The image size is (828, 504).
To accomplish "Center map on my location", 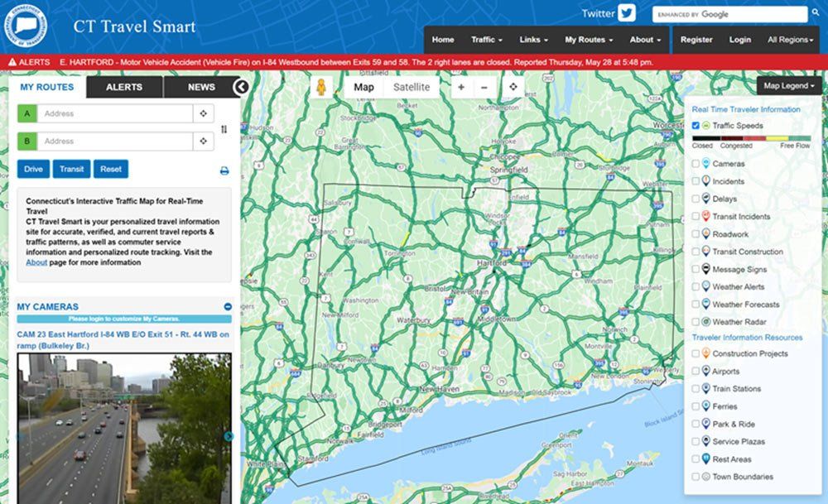I will 513,87.
